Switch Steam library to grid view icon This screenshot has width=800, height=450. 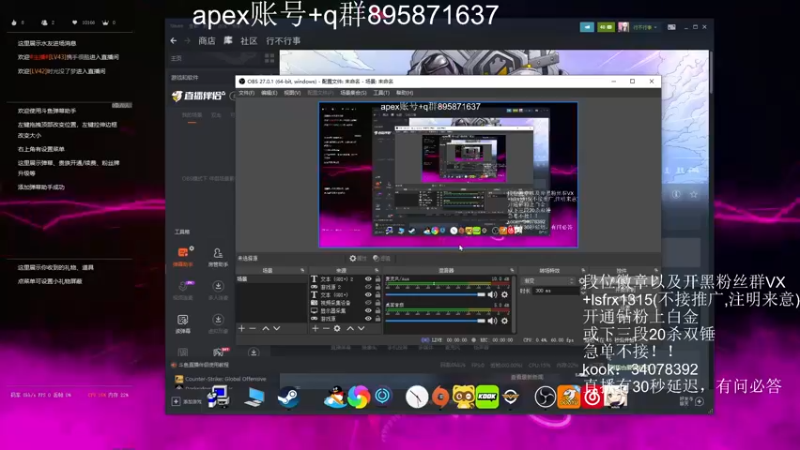[269, 58]
